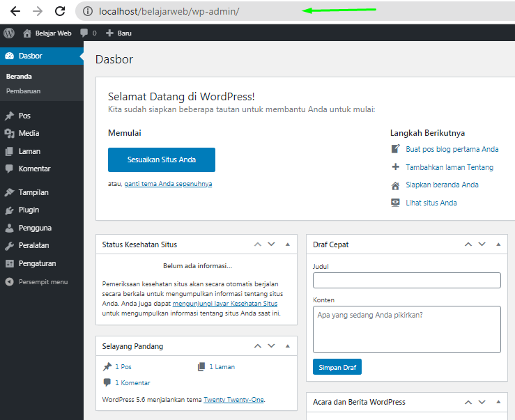Image resolution: width=515 pixels, height=420 pixels.
Task: Click the site info icon in address bar
Action: 88,11
